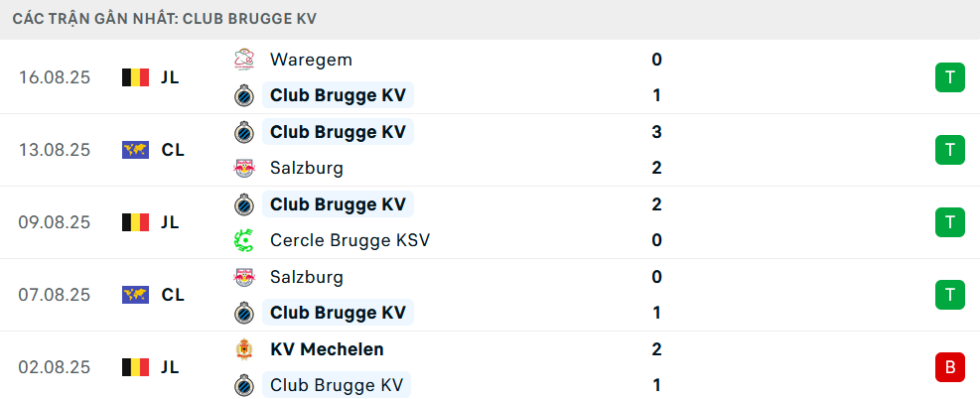Click the Waregem team crest icon
Image resolution: width=980 pixels, height=399 pixels.
click(243, 60)
